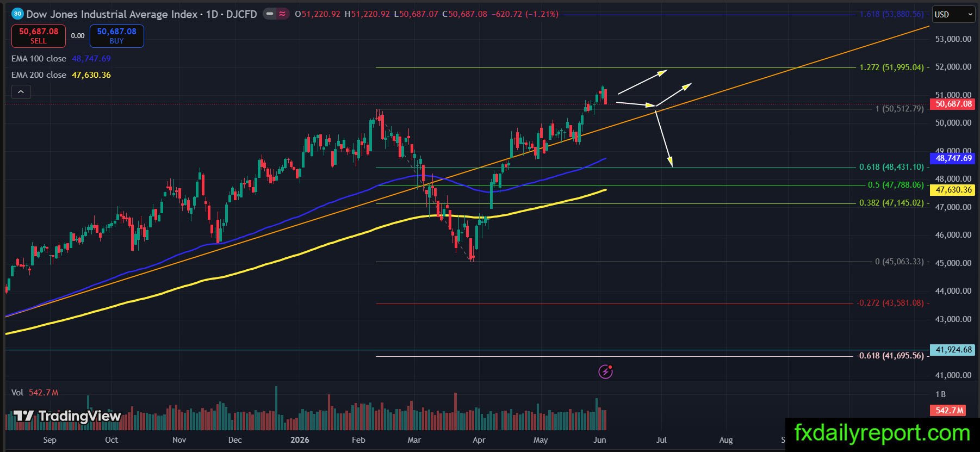Click the May label on the time axis
This screenshot has height=452, width=980.
[x=541, y=440]
